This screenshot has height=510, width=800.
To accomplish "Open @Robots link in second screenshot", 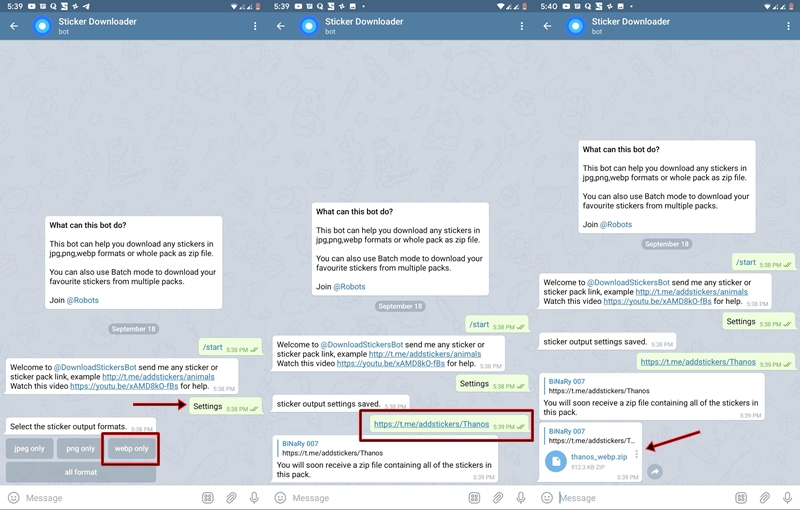I will pos(349,287).
